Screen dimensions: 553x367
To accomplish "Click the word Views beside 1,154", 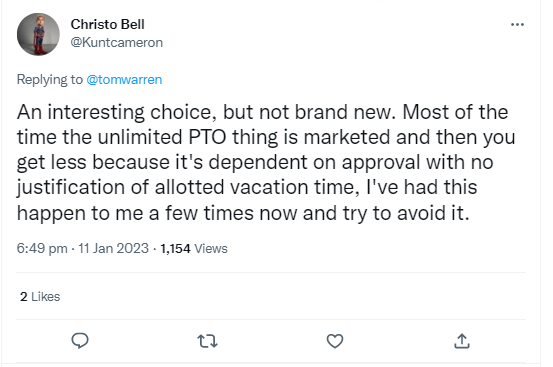I will tap(211, 249).
